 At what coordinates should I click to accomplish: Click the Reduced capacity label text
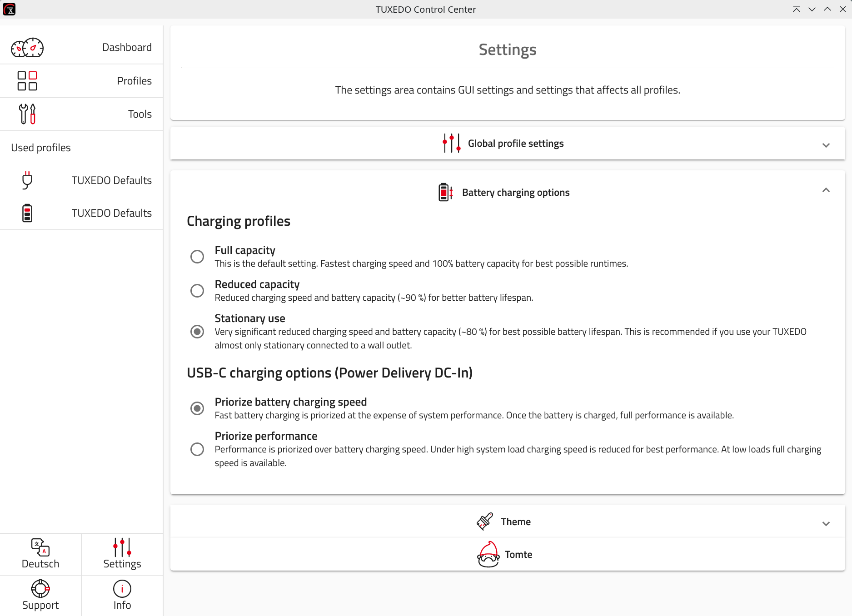tap(257, 284)
